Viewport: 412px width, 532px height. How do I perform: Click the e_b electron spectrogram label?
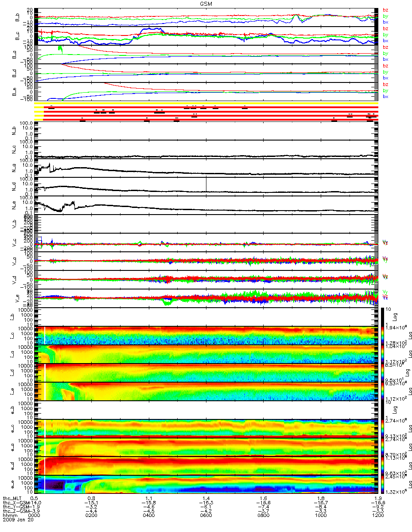click(12, 410)
